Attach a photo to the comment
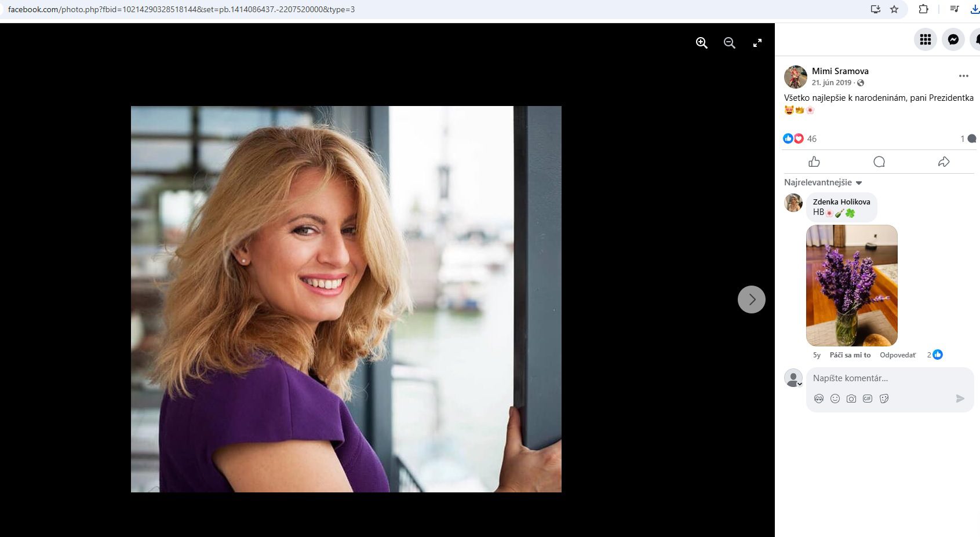 tap(851, 399)
